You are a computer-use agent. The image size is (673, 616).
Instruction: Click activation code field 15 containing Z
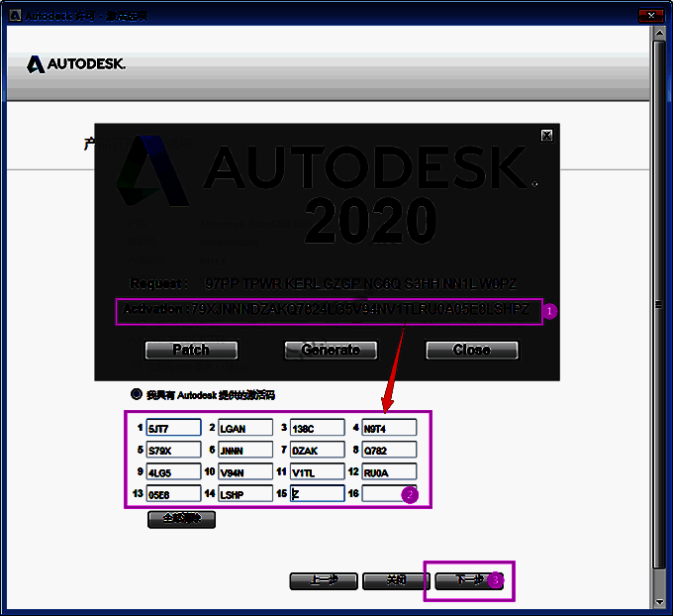[317, 493]
